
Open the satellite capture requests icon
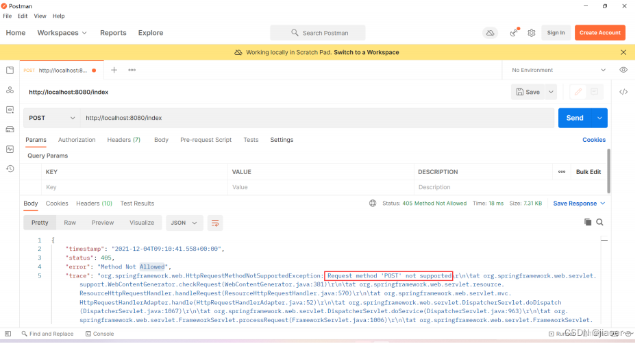(x=515, y=32)
